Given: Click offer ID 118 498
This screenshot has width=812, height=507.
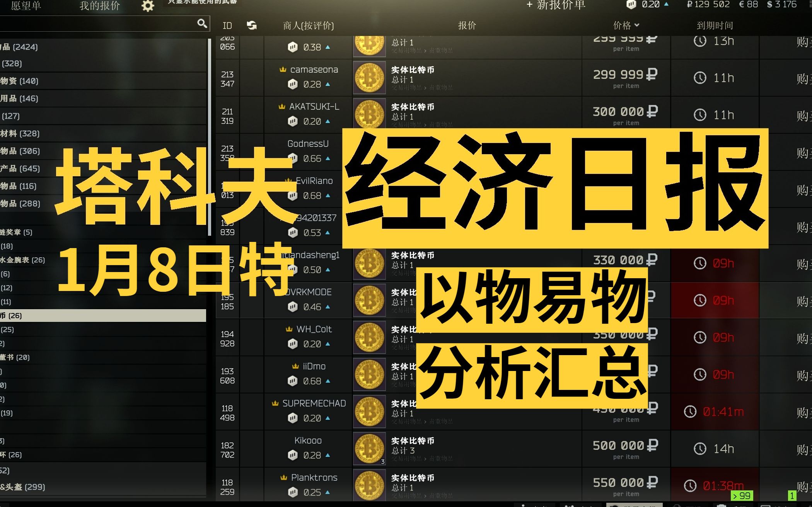Looking at the screenshot, I should [x=227, y=413].
